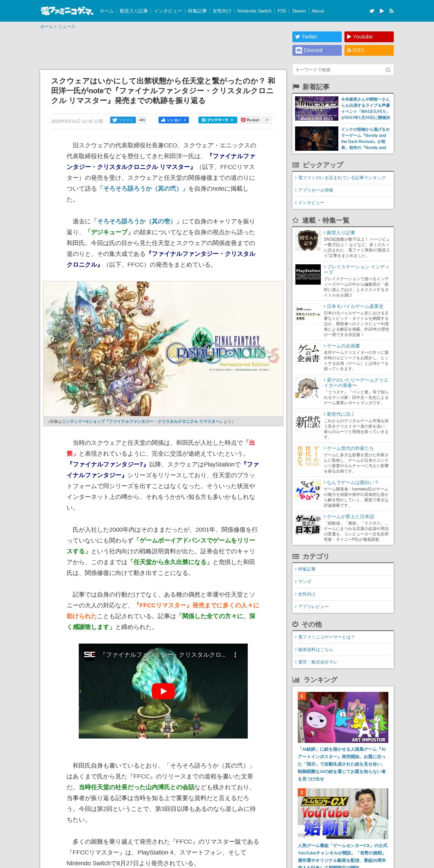Open インタビュー link under ピックアップ
Image resolution: width=434 pixels, height=868 pixels.
pos(311,203)
